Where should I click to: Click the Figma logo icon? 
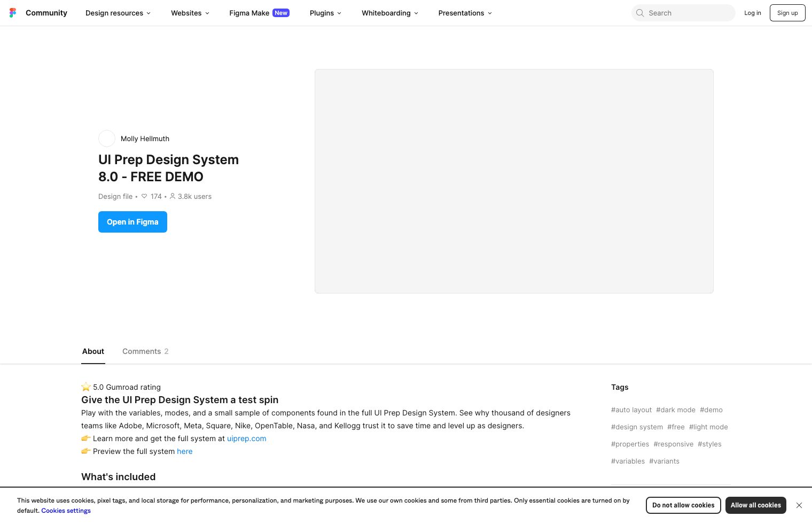click(13, 13)
